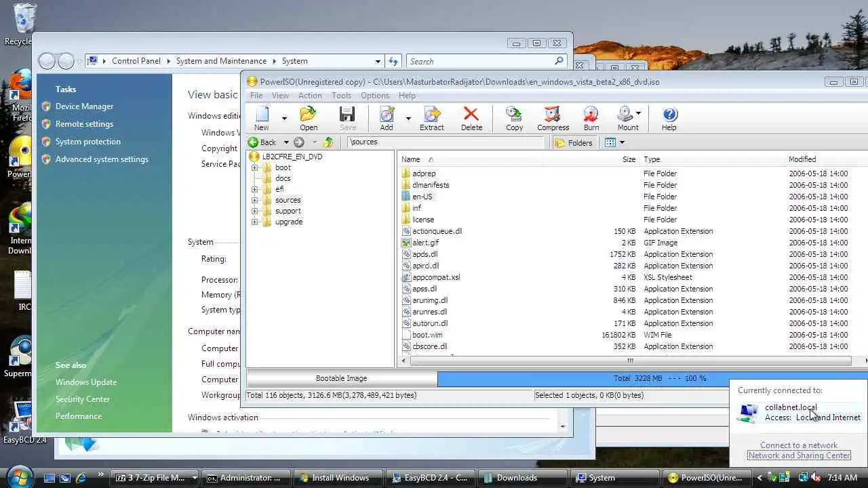Image resolution: width=868 pixels, height=488 pixels.
Task: Expand the upgrade folder in tree
Action: point(255,222)
